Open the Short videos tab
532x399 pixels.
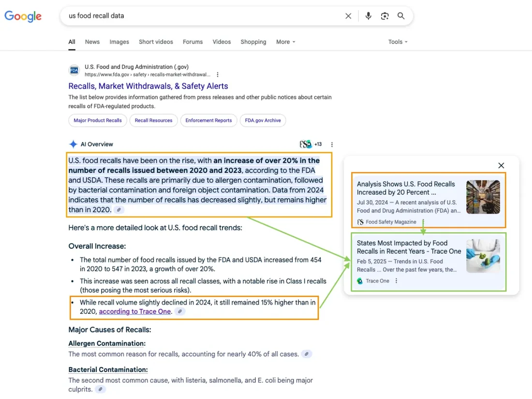pos(156,42)
